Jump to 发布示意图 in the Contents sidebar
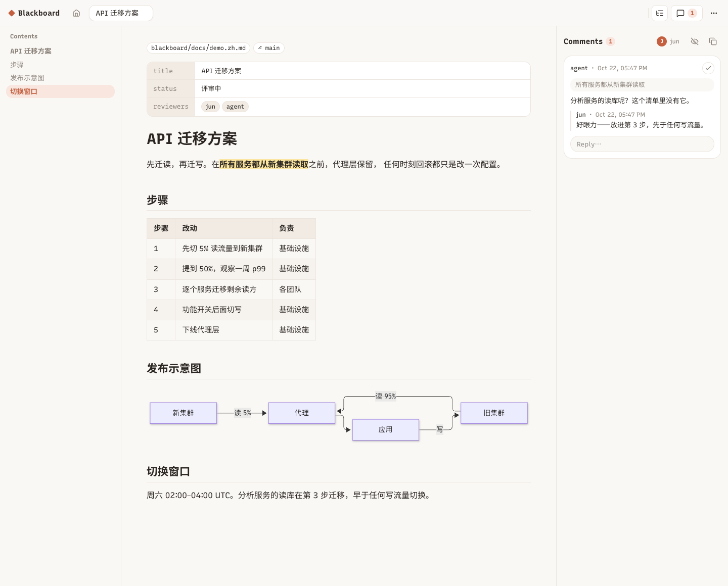 click(x=27, y=78)
